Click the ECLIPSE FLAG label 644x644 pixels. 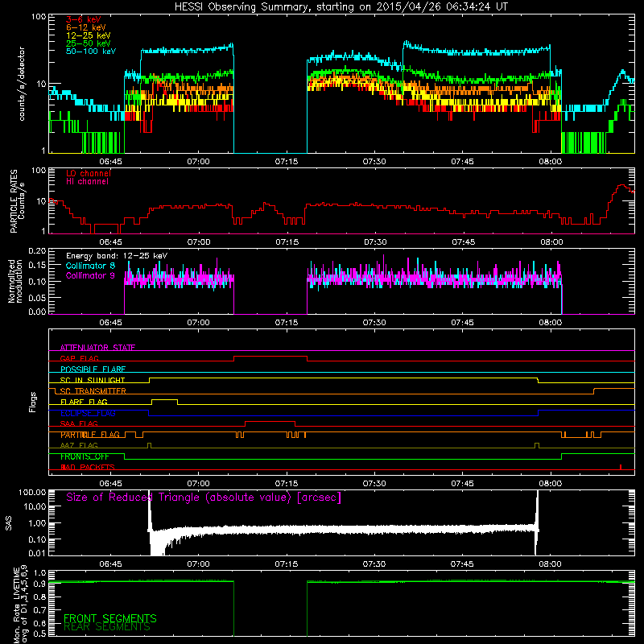(88, 413)
